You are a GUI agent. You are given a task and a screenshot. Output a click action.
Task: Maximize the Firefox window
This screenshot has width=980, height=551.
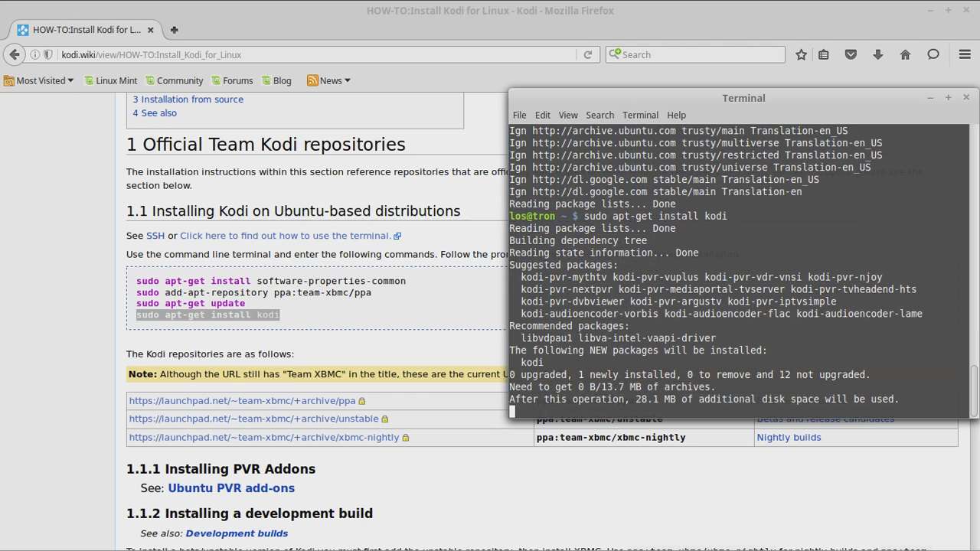(x=948, y=11)
